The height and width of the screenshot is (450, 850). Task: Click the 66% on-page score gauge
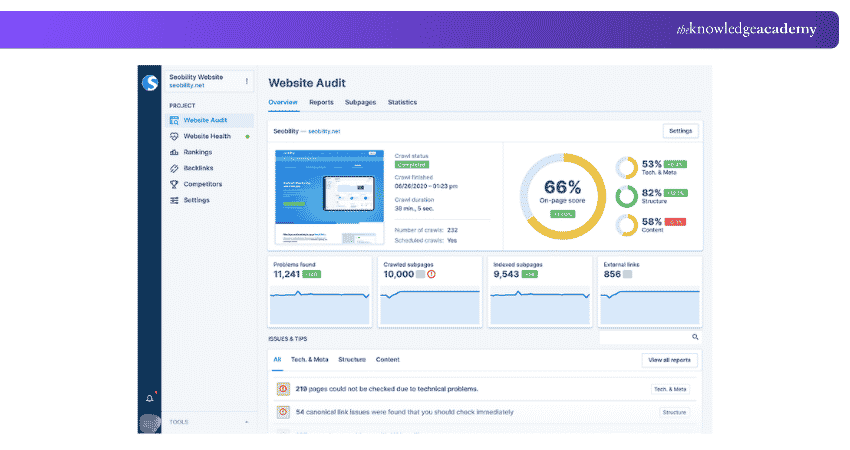[563, 196]
